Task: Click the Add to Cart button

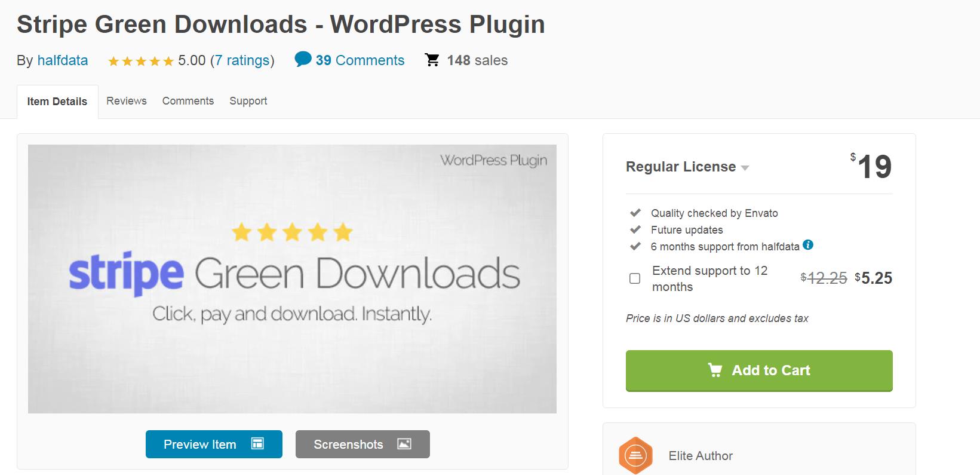Action: point(759,370)
